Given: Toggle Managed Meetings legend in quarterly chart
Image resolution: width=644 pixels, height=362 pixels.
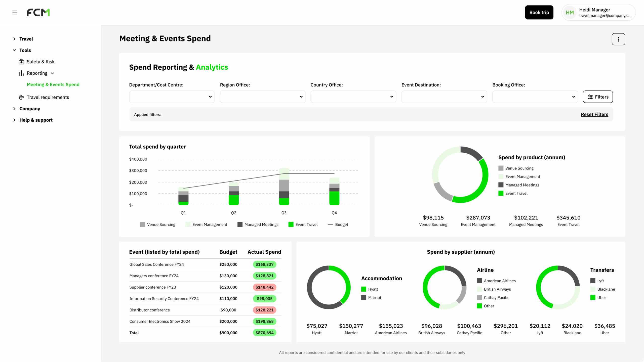Looking at the screenshot, I should [x=258, y=224].
